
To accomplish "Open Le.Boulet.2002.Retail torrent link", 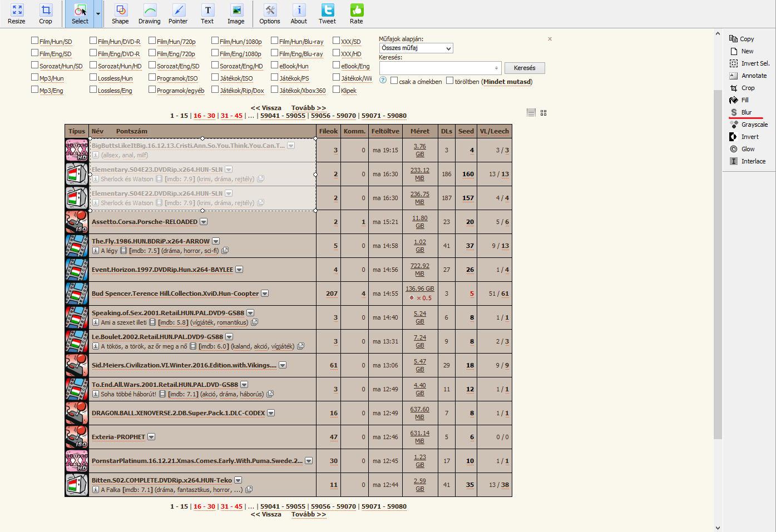I will click(x=157, y=337).
